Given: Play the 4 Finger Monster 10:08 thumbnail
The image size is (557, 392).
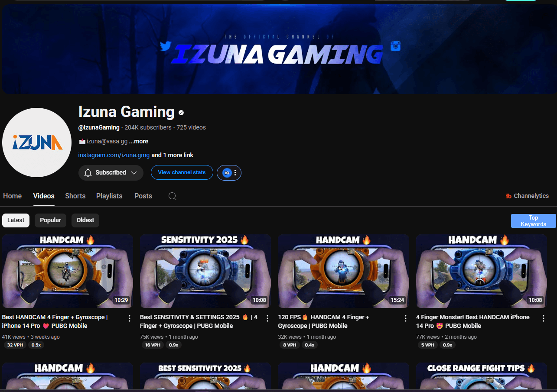Looking at the screenshot, I should pos(482,271).
